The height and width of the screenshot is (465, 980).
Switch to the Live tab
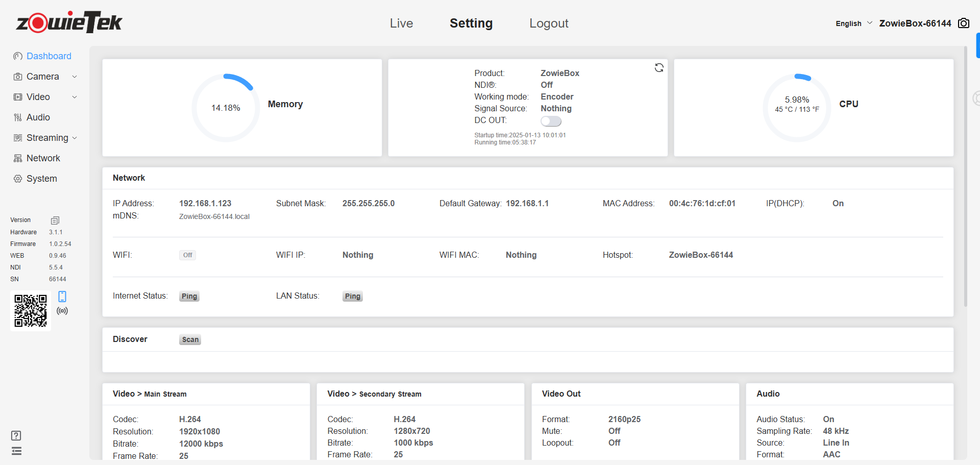[401, 23]
